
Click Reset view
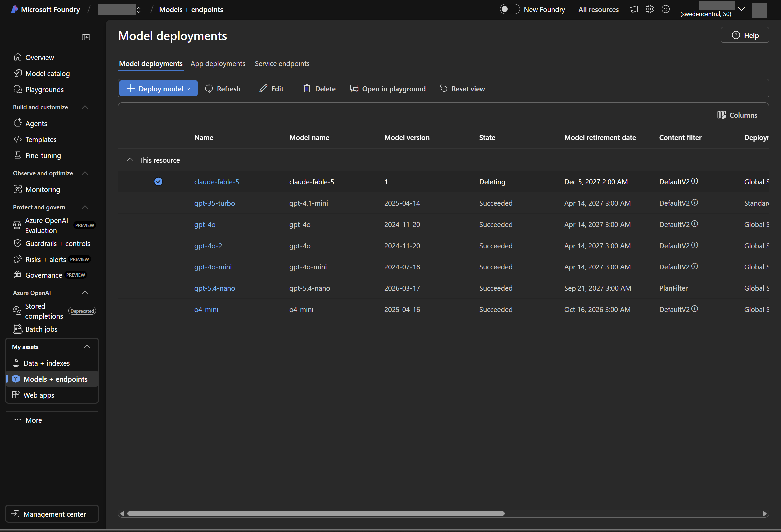[x=462, y=88]
